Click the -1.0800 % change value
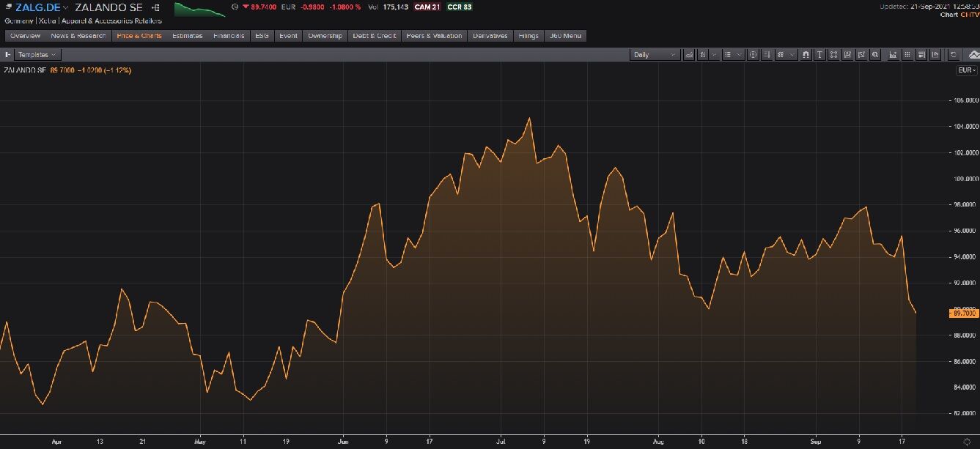The height and width of the screenshot is (449, 980). (x=344, y=7)
